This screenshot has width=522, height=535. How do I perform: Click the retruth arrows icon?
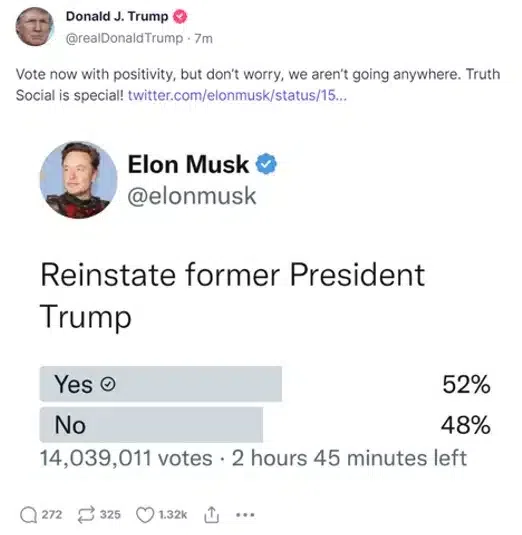(86, 515)
